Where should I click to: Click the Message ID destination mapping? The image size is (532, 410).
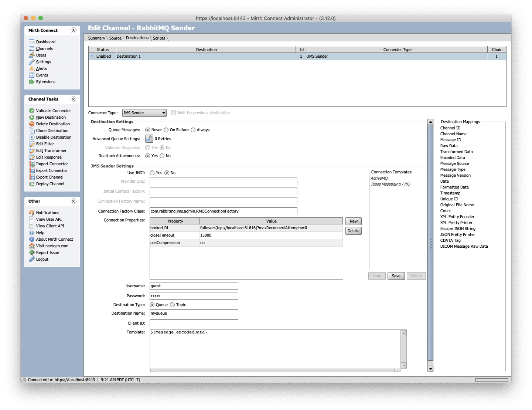coord(451,140)
